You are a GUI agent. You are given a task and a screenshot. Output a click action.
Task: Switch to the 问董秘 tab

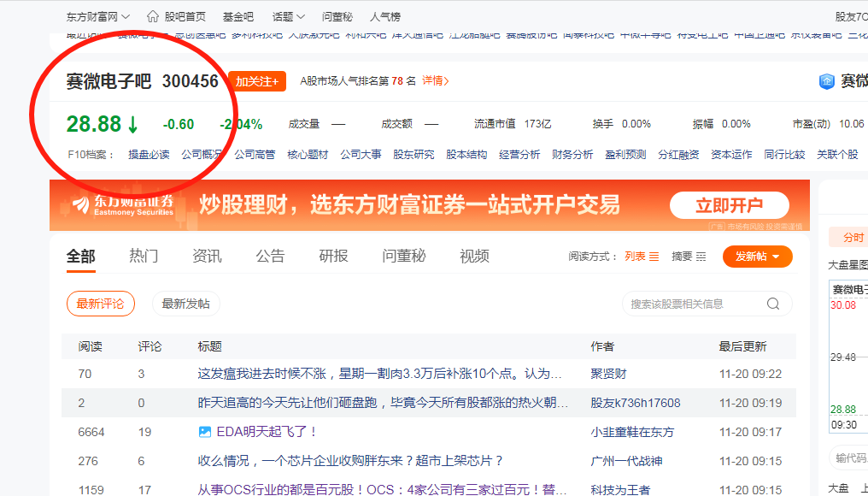click(404, 256)
